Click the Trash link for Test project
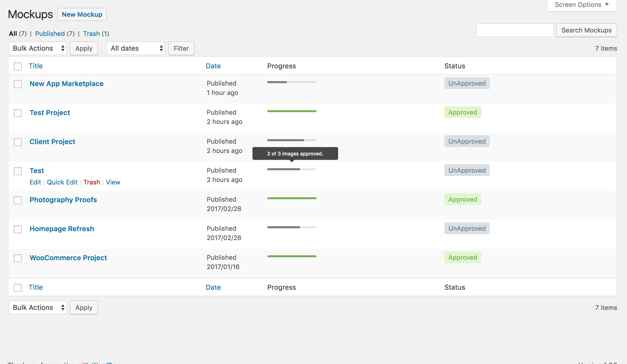Screen dimensions: 627x364 click(x=92, y=182)
